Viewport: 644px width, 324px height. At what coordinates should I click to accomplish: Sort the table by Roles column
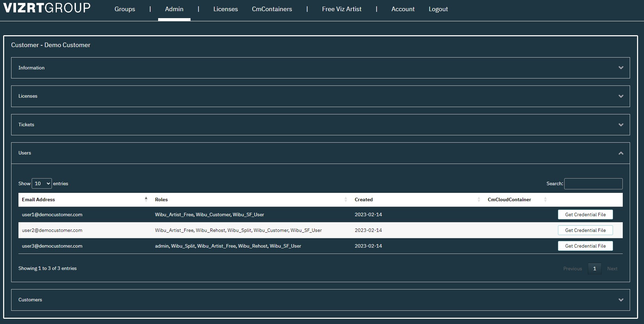251,199
